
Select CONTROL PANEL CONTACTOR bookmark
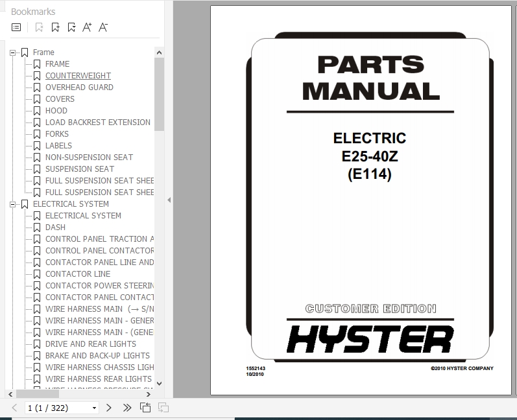pos(99,251)
